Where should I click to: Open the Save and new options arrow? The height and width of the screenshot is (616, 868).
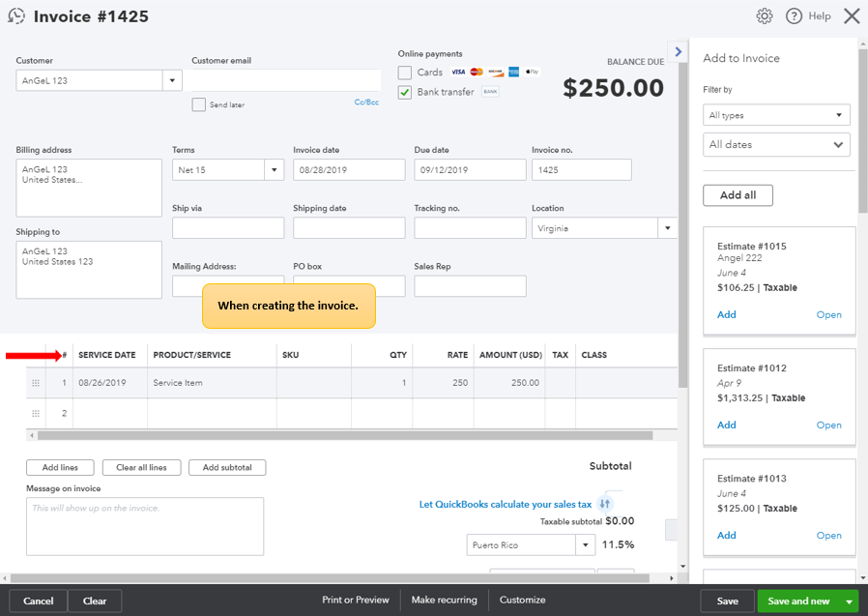(x=850, y=601)
